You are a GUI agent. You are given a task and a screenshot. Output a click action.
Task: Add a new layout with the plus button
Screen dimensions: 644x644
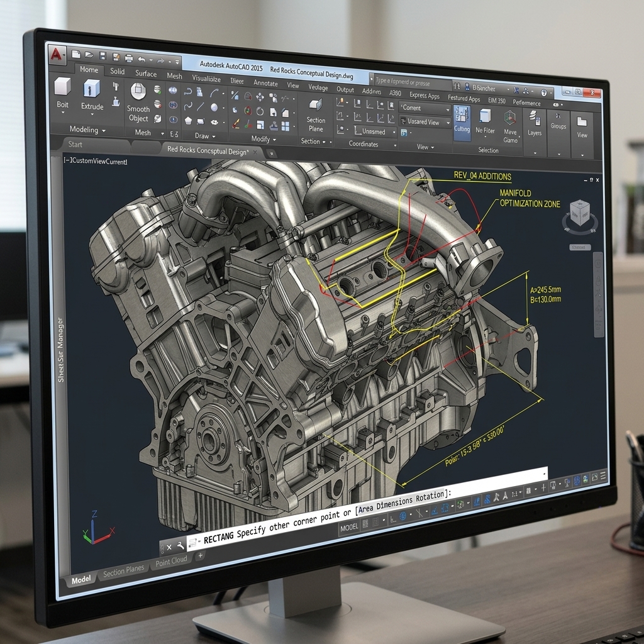[200, 556]
